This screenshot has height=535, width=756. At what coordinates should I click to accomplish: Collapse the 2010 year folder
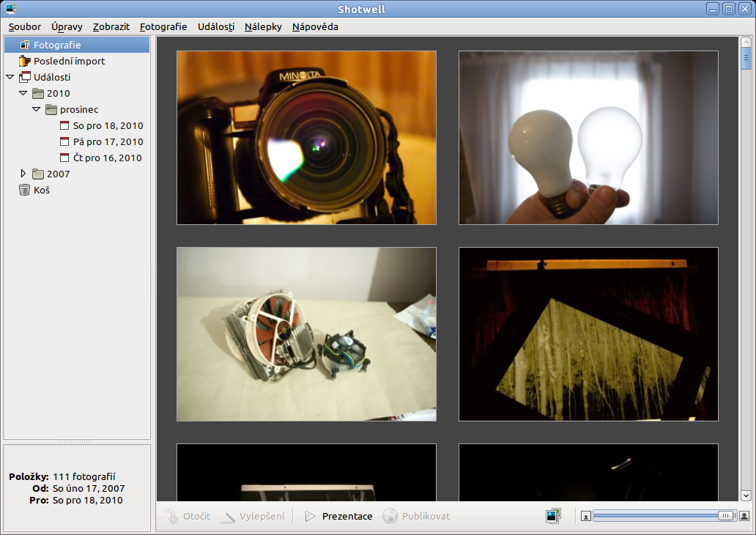tap(23, 93)
